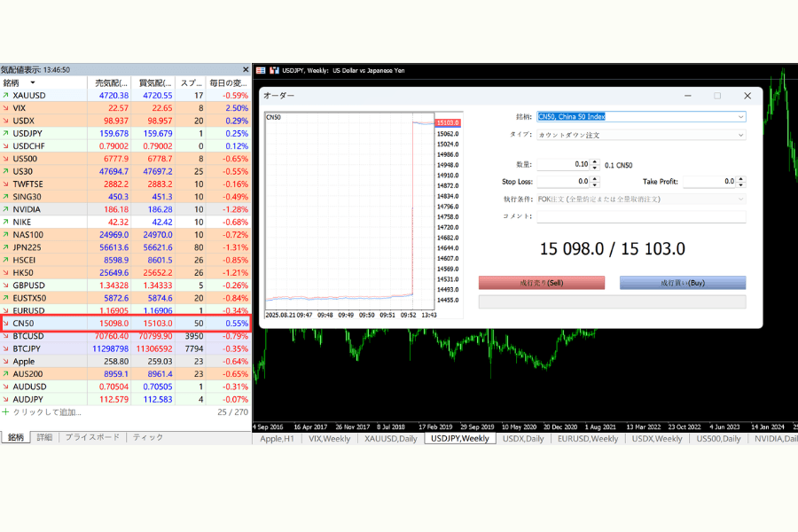This screenshot has width=798, height=532.
Task: Click the up-arrow icon beside XAUUSD
Action: click(x=5, y=95)
